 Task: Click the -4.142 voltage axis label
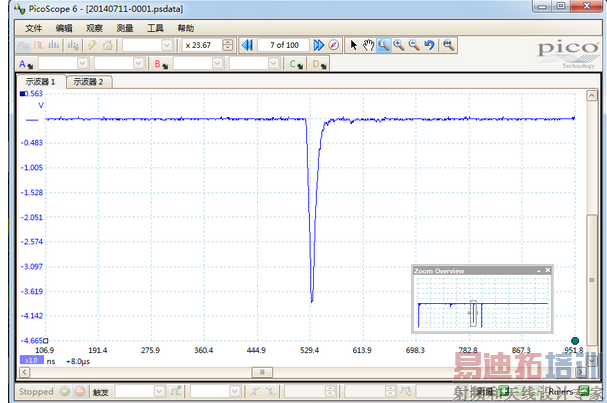(32, 316)
